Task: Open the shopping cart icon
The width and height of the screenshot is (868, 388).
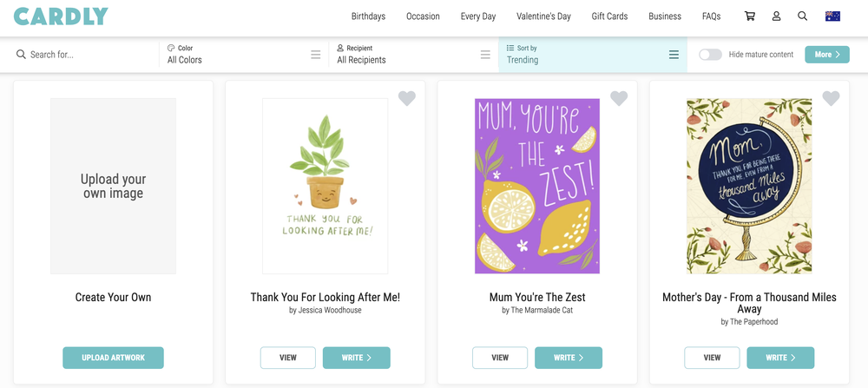Action: pos(750,16)
